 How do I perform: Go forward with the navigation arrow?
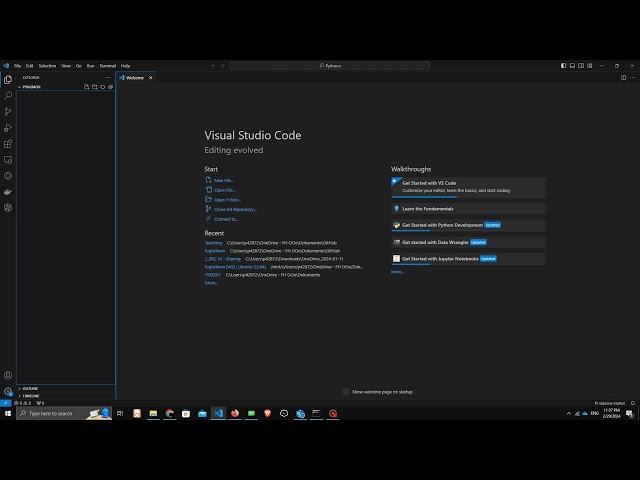[222, 66]
